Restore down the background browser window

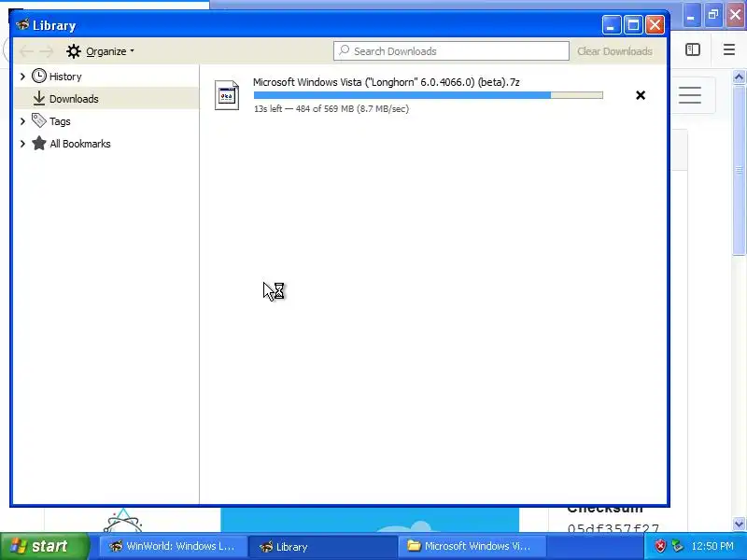tap(712, 15)
